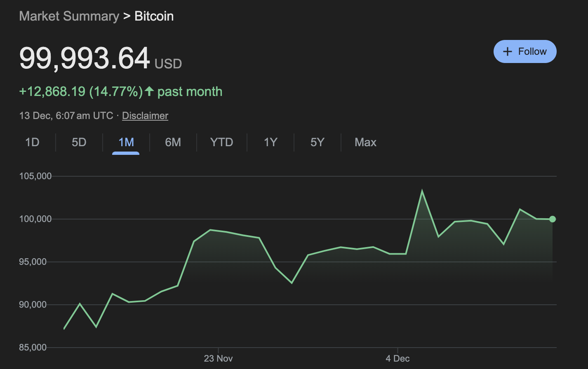Click the 105,000 y-axis label
Image resolution: width=588 pixels, height=369 pixels.
tap(35, 176)
